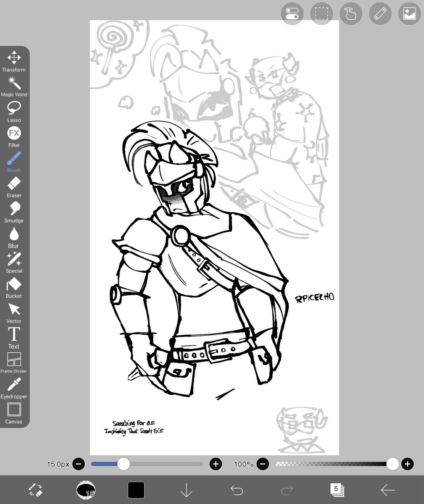Image resolution: width=424 pixels, height=504 pixels.
Task: Open the material image button
Action: tap(410, 14)
